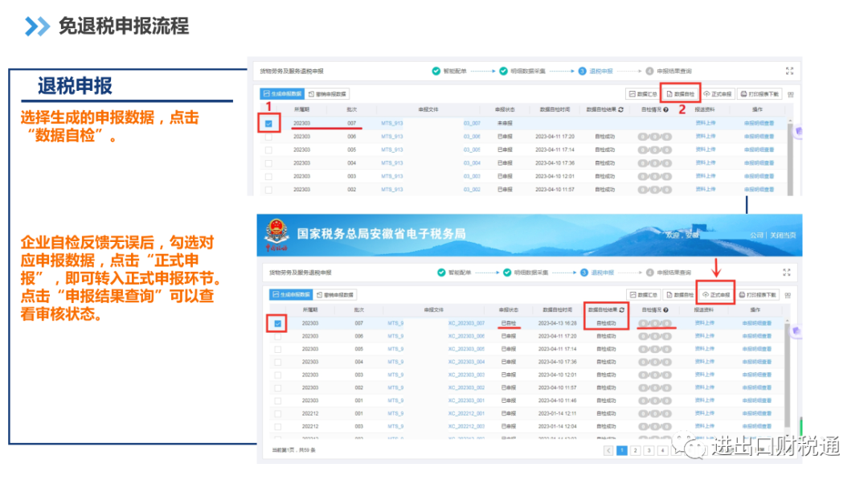868x484 pixels.
Task: Select 生成申报数据 tab in lower panel
Action: pos(291,294)
